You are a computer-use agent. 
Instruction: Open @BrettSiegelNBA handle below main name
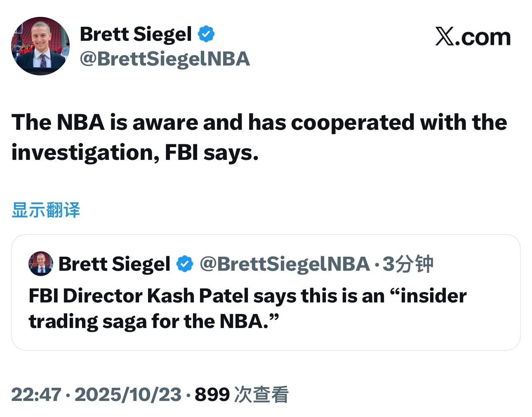click(165, 59)
